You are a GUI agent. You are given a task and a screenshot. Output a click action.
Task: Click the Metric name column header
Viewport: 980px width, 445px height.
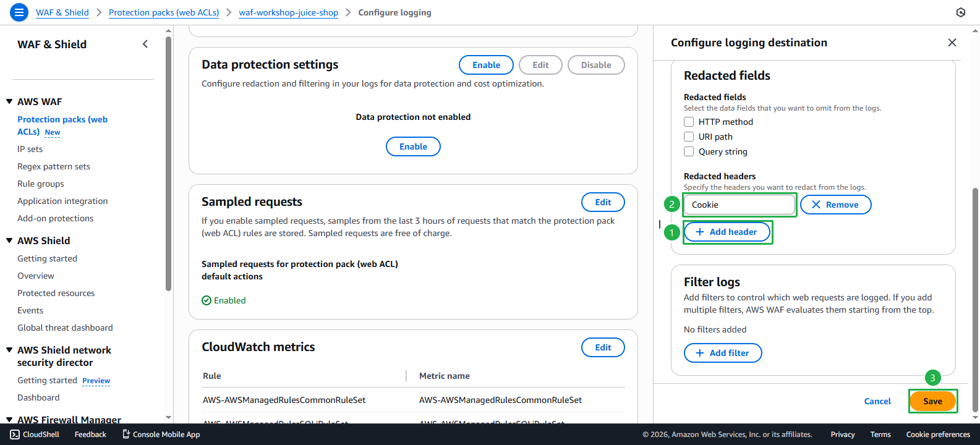445,376
